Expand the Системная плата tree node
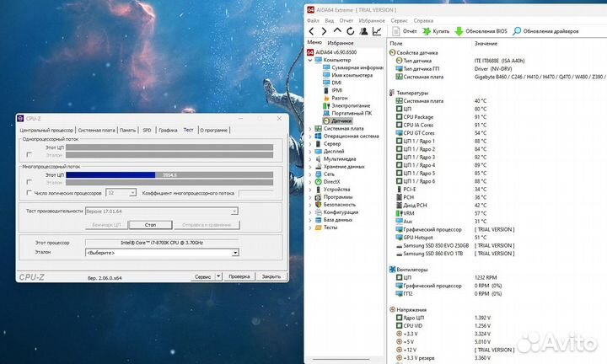Viewport: 607px width, 364px height. pyautogui.click(x=310, y=128)
